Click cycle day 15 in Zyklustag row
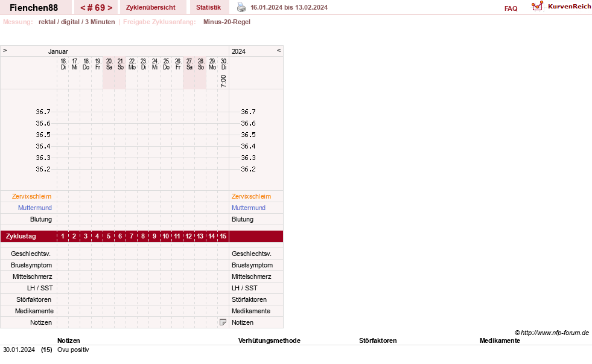This screenshot has height=364, width=592. (x=223, y=236)
